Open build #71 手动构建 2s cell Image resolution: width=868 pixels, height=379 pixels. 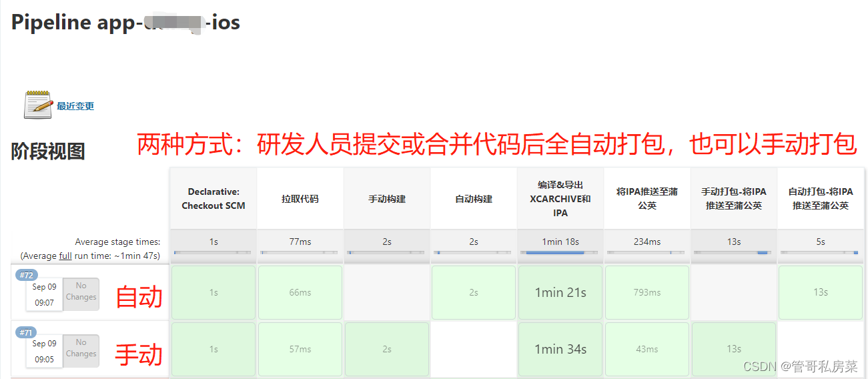pyautogui.click(x=387, y=349)
